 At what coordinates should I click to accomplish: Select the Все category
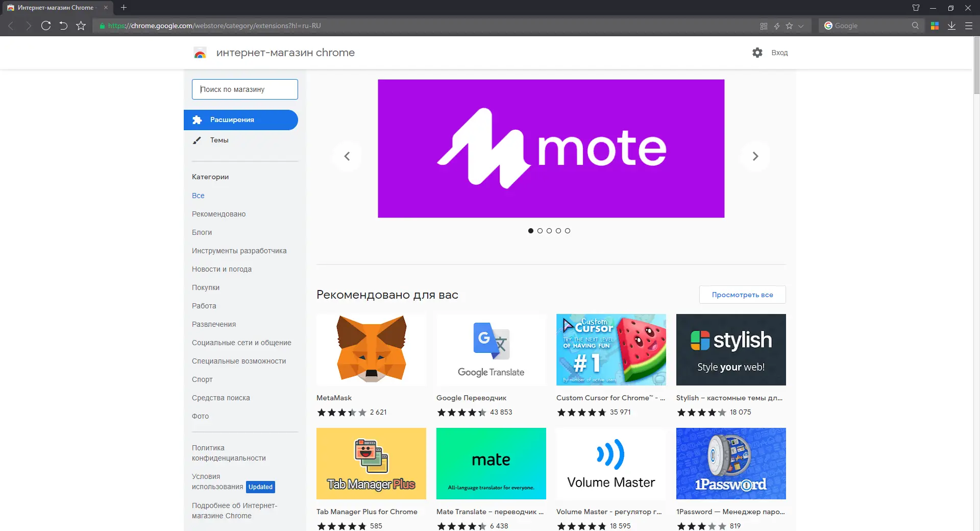click(x=198, y=196)
